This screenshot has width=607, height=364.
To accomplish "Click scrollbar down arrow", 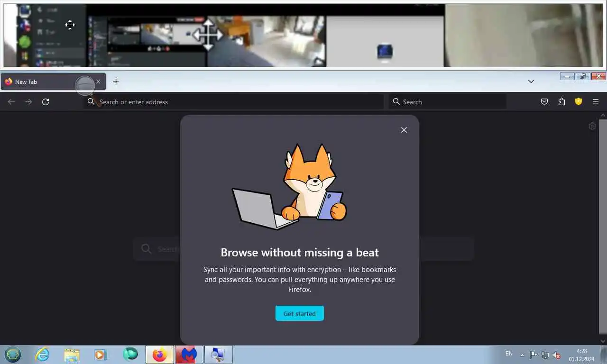I will point(603,341).
